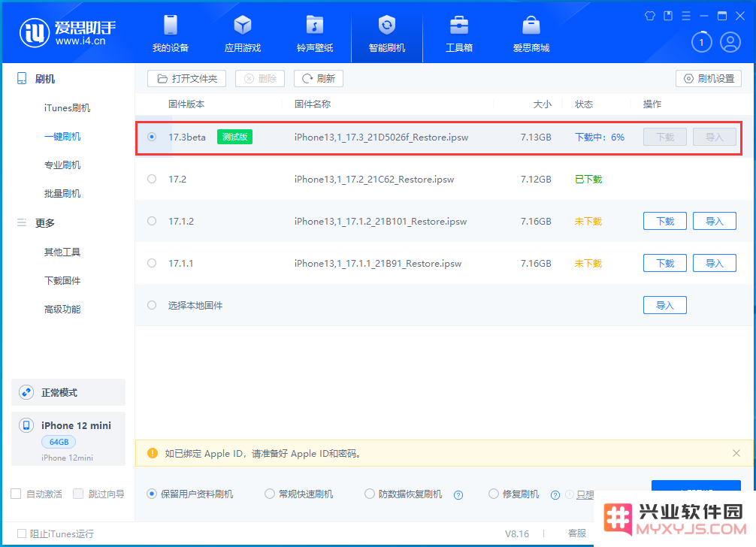
Task: Toggle the 阻止iTunes运行 checkbox
Action: click(22, 533)
